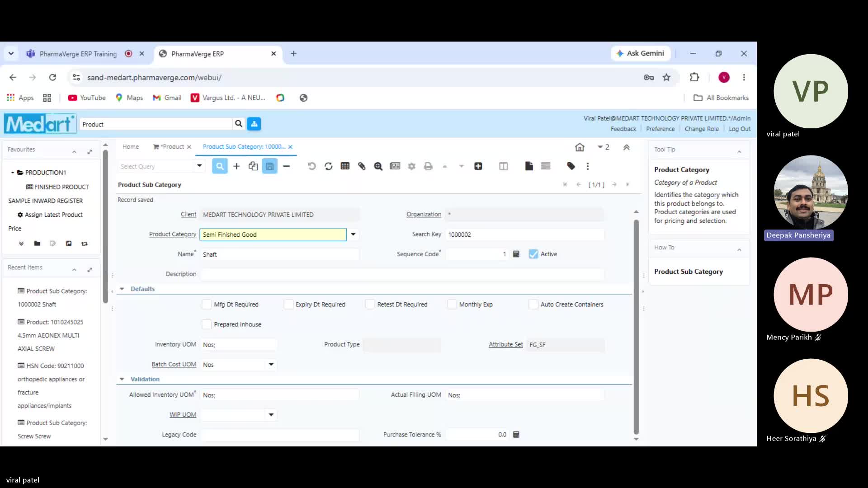
Task: Click the black square plus toolbar icon
Action: pyautogui.click(x=478, y=166)
